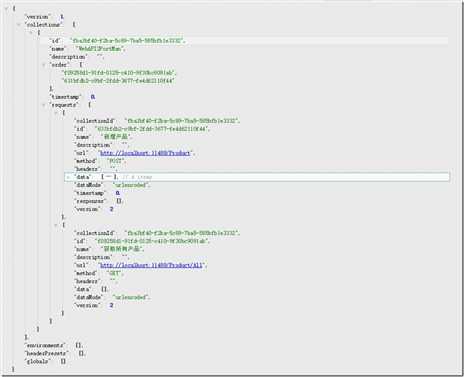Click the Chinese "name" value of GET request
The height and width of the screenshot is (377, 464).
pyautogui.click(x=122, y=249)
